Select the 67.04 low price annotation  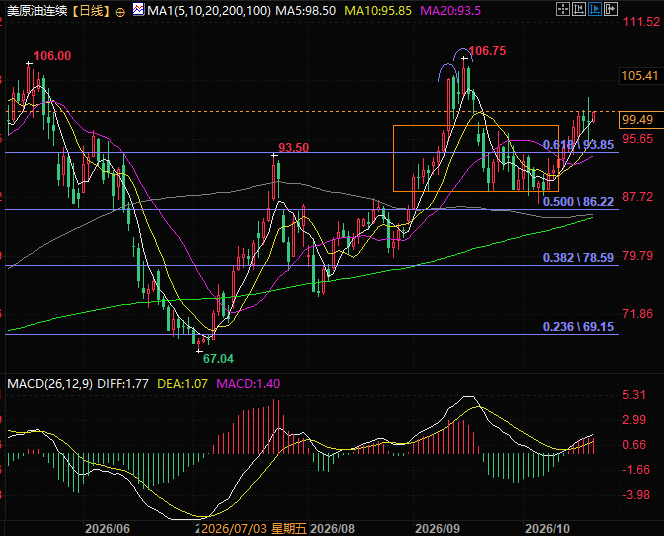[x=218, y=359]
